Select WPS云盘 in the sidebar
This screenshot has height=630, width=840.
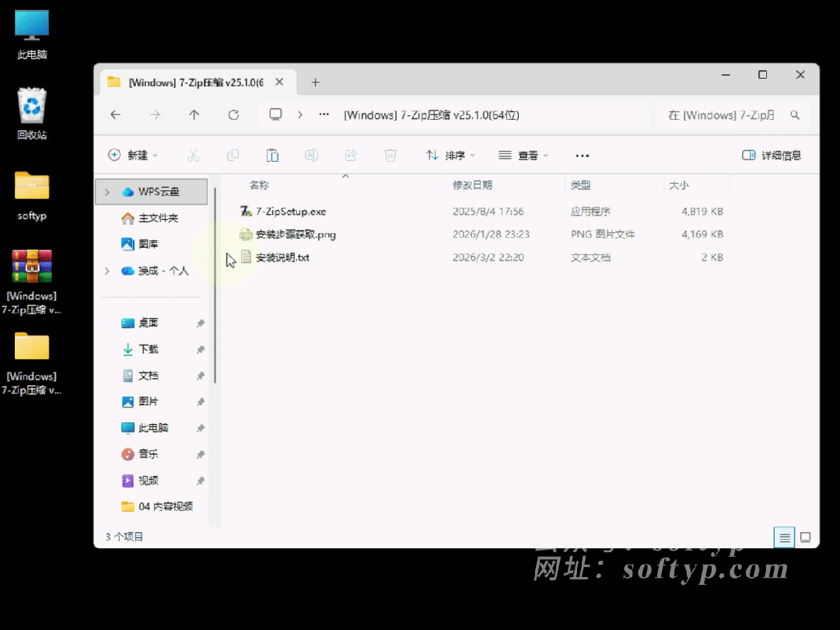pos(152,192)
